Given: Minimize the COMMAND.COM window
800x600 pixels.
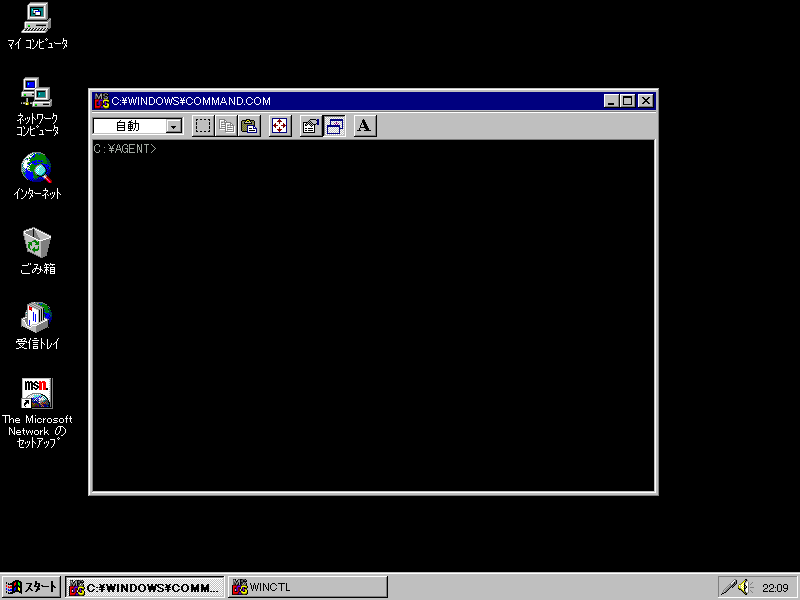Looking at the screenshot, I should point(611,101).
